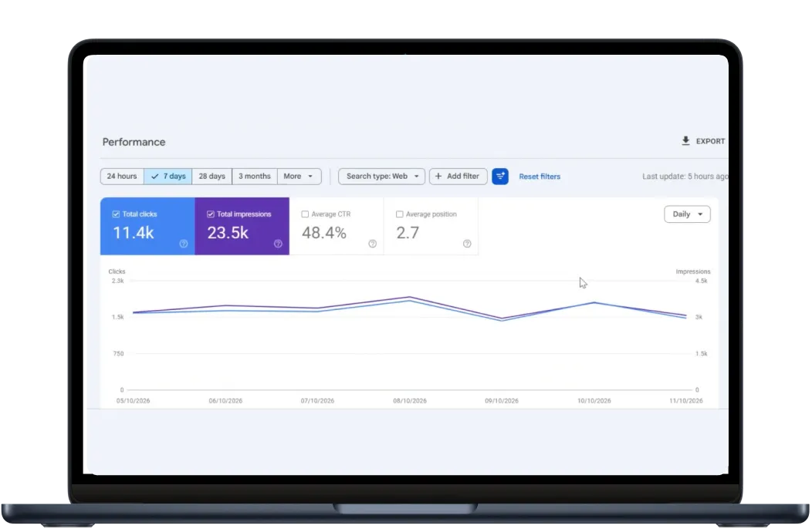Click the 4.5k impressions axis value
The width and height of the screenshot is (812, 529).
click(701, 281)
